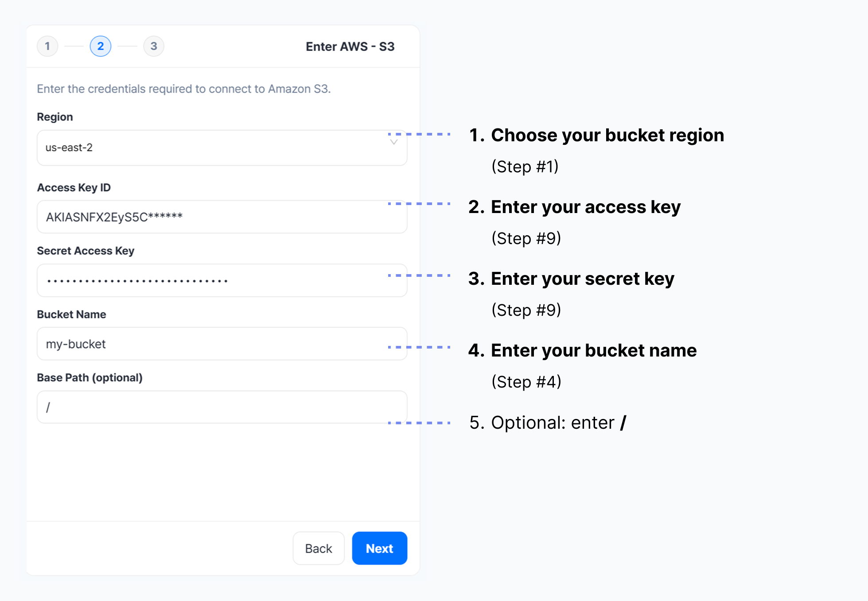Click the blue Next button
The width and height of the screenshot is (868, 601).
379,548
